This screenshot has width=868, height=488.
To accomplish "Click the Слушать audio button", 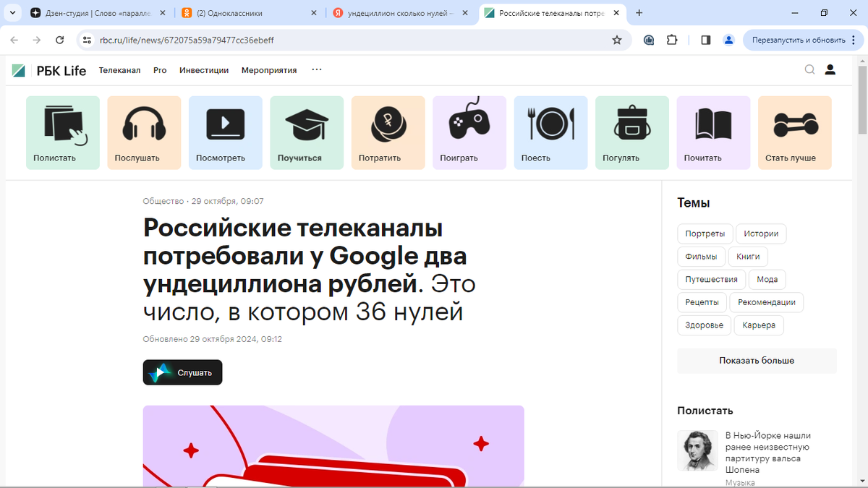I will coord(182,372).
